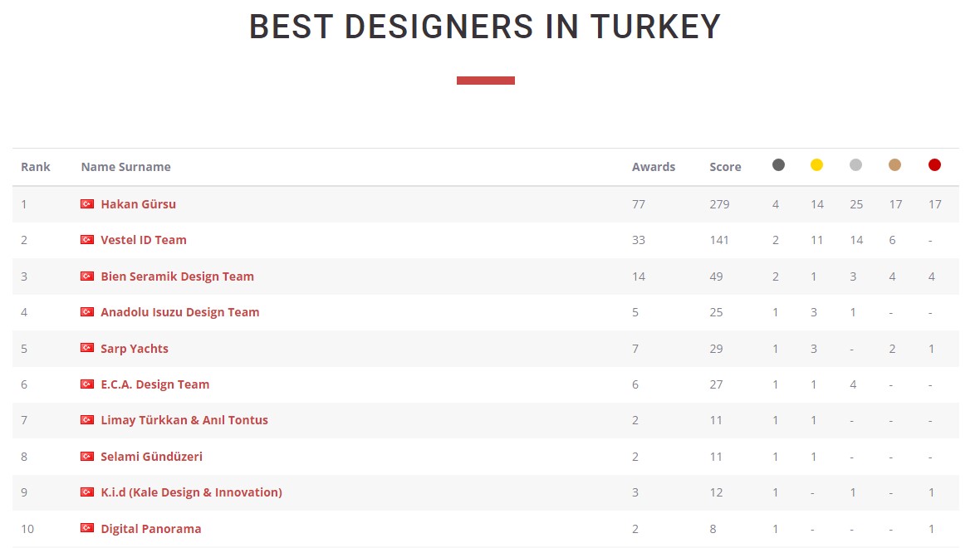Viewport: 980px width, 548px height.
Task: Open Bien Seramik Design Team link
Action: (177, 276)
